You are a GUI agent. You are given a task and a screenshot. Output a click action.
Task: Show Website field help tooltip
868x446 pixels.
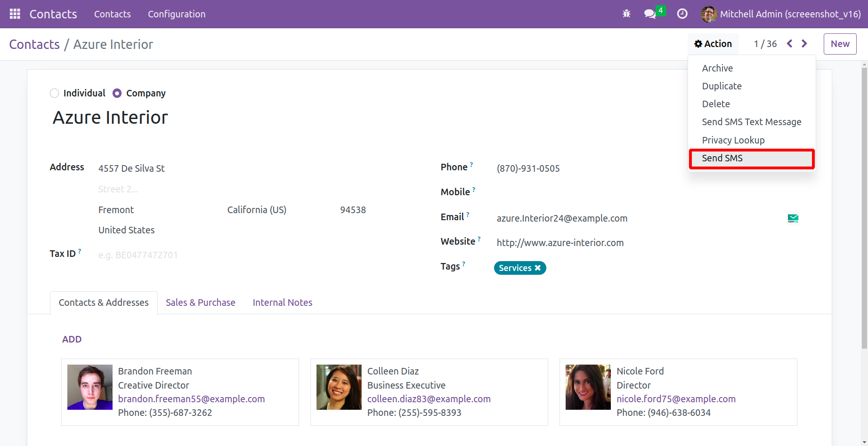pyautogui.click(x=479, y=239)
